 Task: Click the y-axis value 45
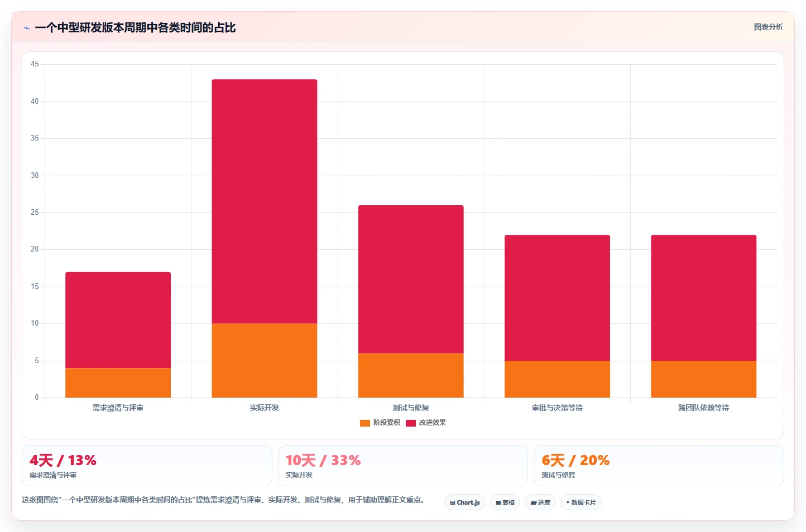[x=35, y=64]
